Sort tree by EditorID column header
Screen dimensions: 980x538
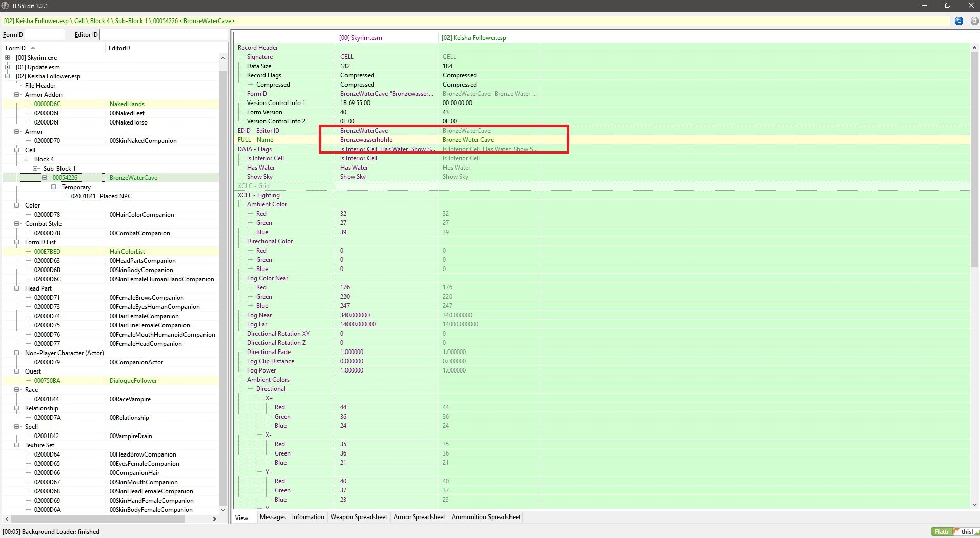click(163, 48)
